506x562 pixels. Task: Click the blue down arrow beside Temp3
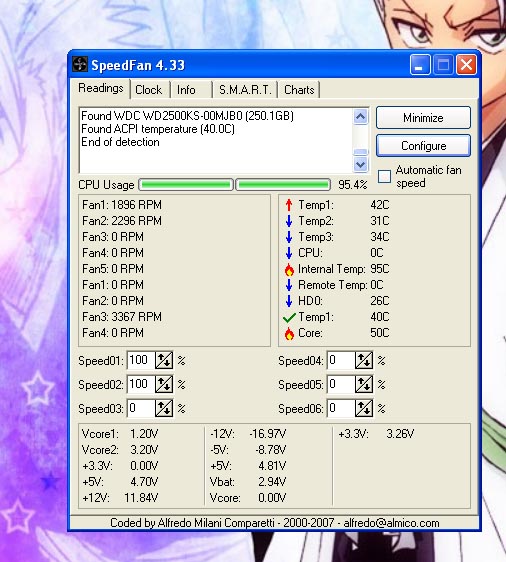coord(289,237)
